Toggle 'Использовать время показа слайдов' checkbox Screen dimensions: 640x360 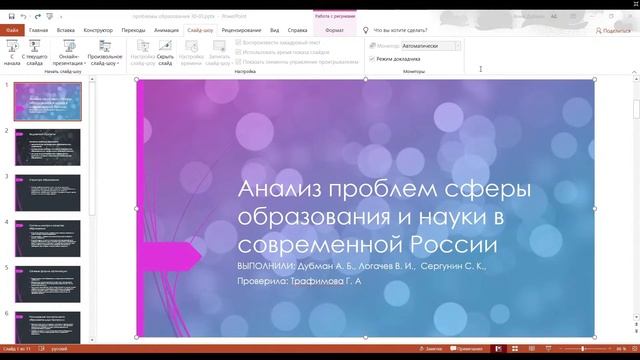tap(238, 52)
